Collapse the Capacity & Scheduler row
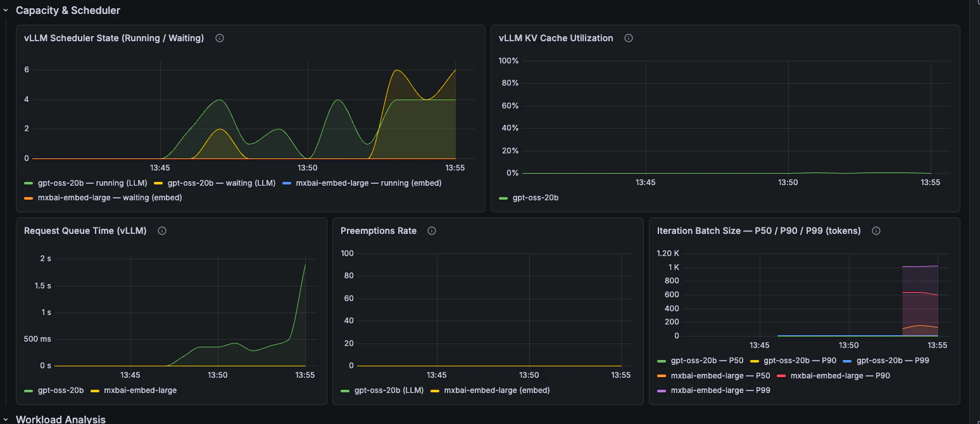The image size is (980, 424). [x=6, y=10]
